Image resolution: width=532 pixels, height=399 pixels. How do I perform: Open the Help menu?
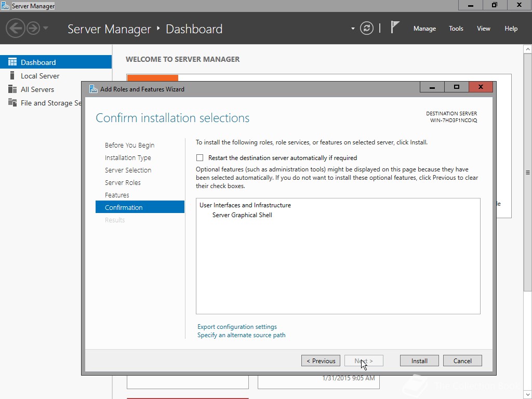point(511,29)
